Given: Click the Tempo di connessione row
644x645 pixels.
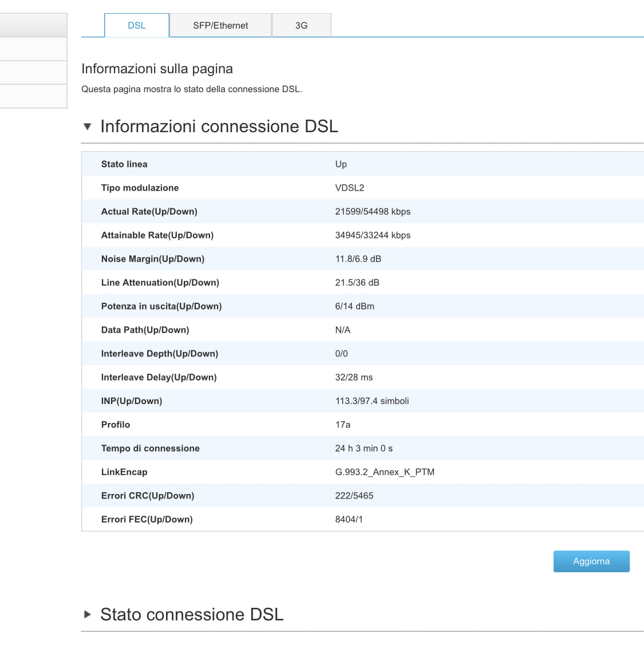Looking at the screenshot, I should pos(362,448).
